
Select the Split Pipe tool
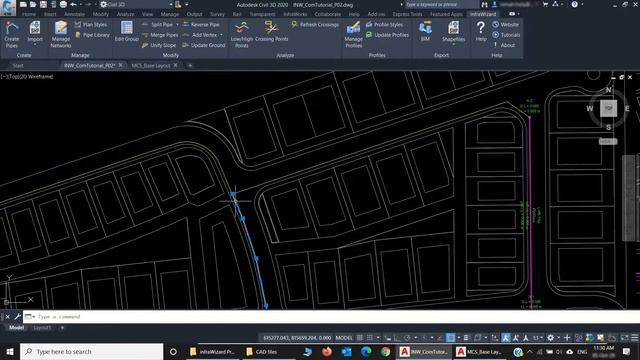tap(158, 24)
